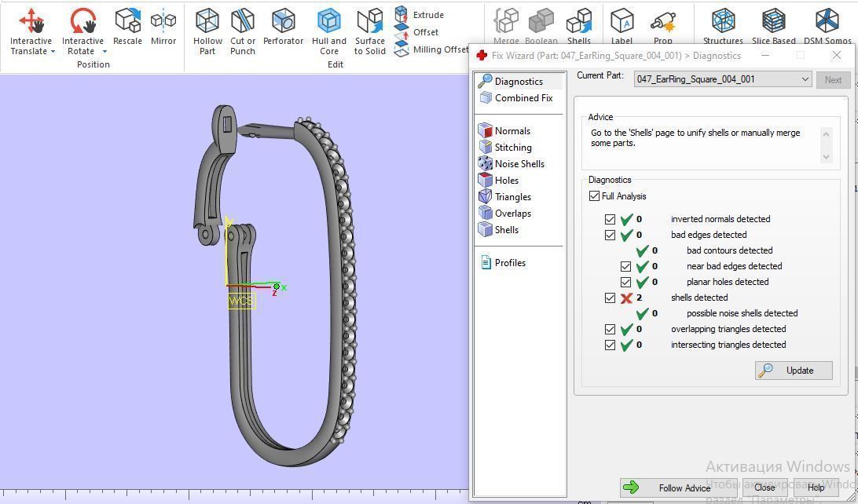The height and width of the screenshot is (504, 858).
Task: Open the Diagnostics page in Fix Wizard
Action: (519, 82)
